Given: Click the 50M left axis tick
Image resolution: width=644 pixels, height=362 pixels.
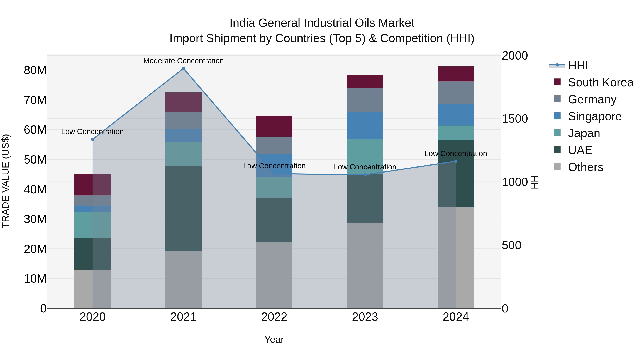Looking at the screenshot, I should [x=35, y=160].
